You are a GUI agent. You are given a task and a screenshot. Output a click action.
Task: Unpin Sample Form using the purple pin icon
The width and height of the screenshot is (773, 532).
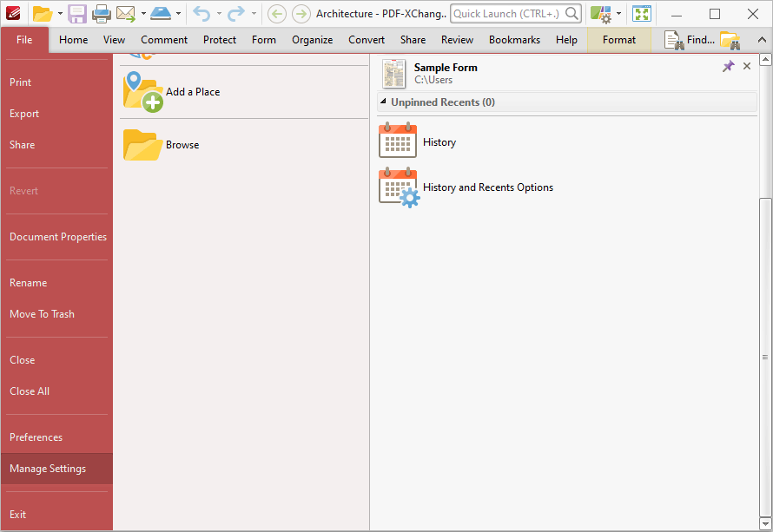[x=728, y=66]
